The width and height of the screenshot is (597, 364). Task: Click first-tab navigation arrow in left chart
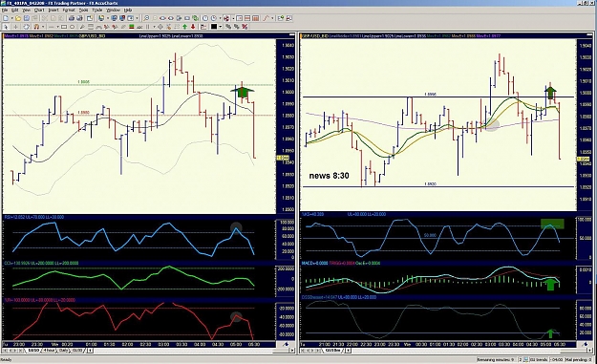click(x=5, y=351)
